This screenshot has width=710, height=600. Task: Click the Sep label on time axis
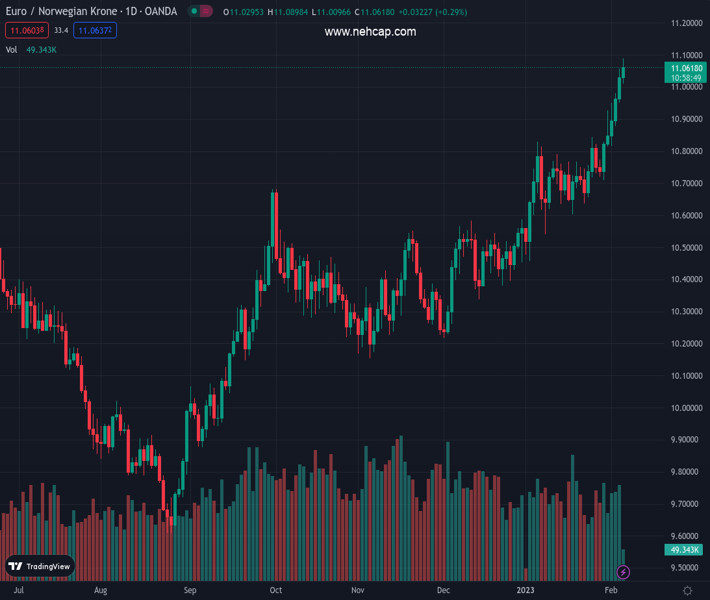[x=191, y=591]
